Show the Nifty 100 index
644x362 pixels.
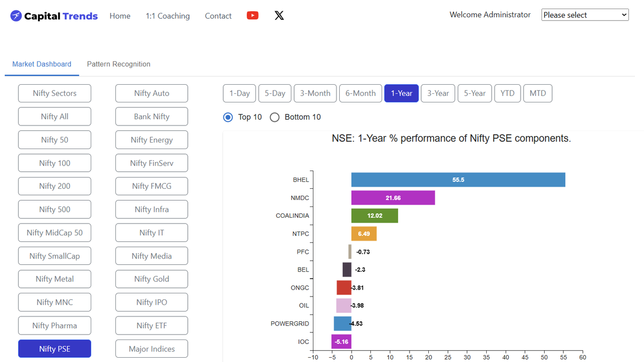click(55, 163)
